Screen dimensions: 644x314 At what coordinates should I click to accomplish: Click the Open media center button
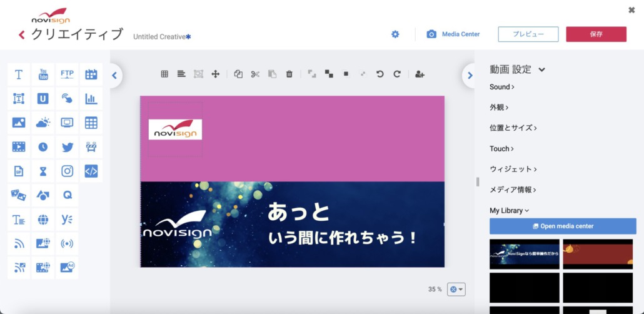point(563,226)
